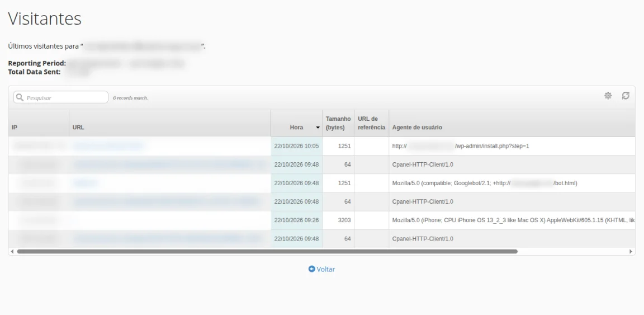Select the 22/10/2026 10:05 time cell
Image resolution: width=644 pixels, height=315 pixels.
(296, 146)
